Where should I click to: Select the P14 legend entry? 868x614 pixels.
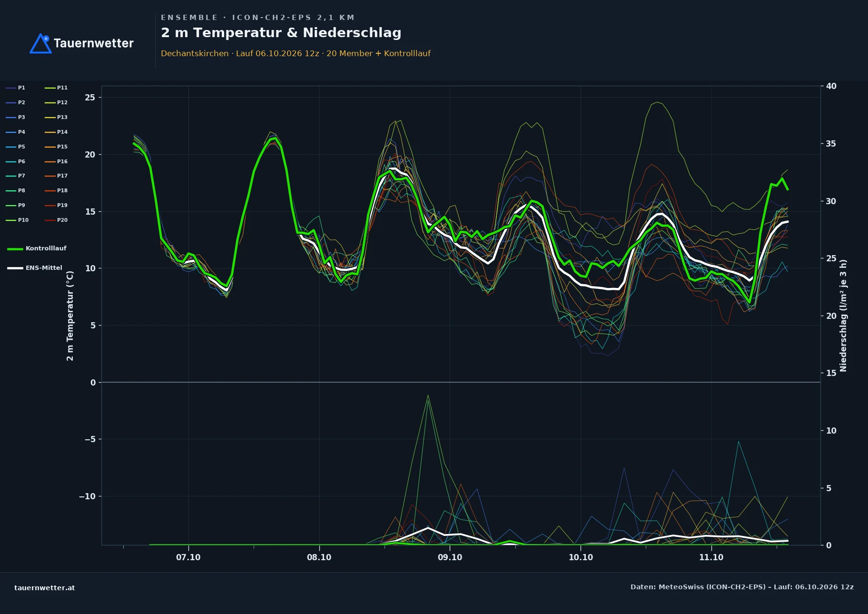[56, 132]
